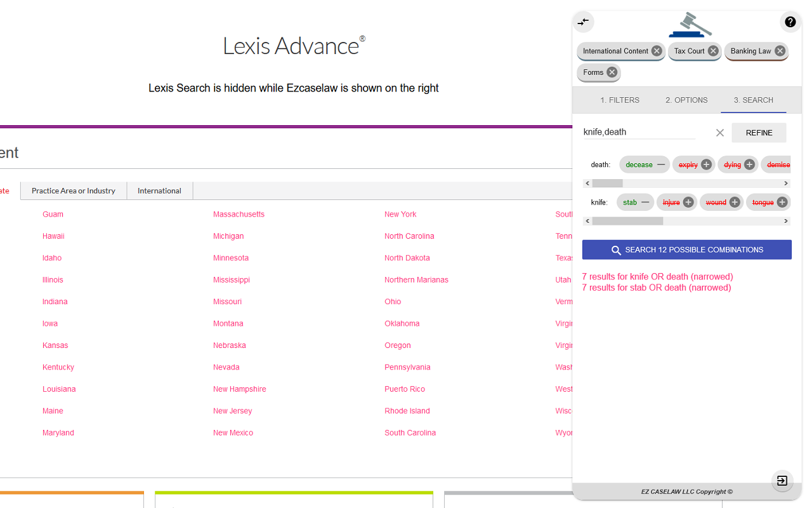Viewport: 812px width, 508px height.
Task: Open the help question mark icon
Action: [790, 22]
